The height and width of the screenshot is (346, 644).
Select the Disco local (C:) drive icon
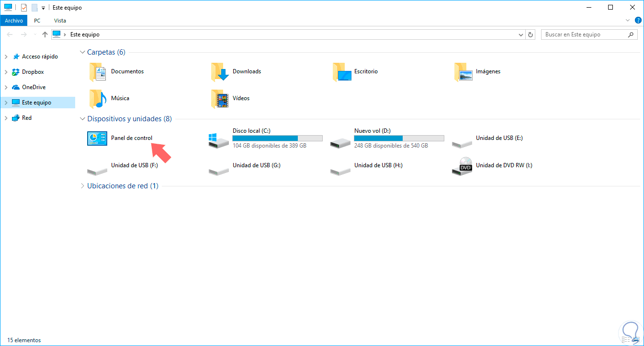(218, 139)
